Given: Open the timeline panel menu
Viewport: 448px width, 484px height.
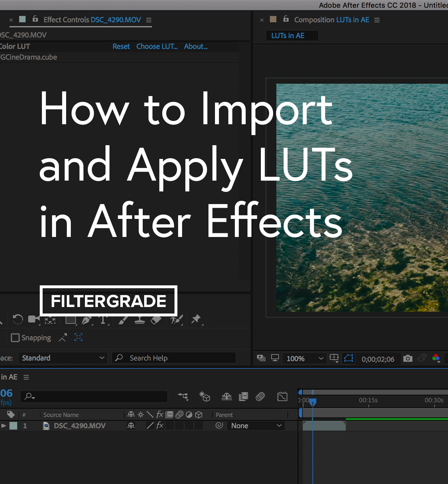Looking at the screenshot, I should coord(26,377).
